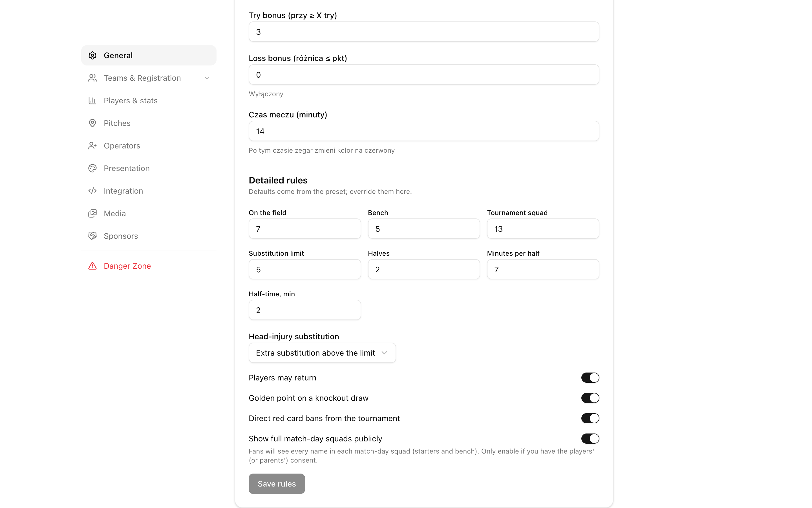Image resolution: width=812 pixels, height=508 pixels.
Task: Click the Save rules button
Action: pos(277,484)
